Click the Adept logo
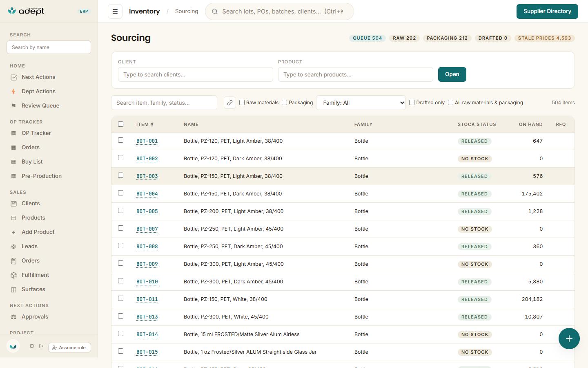Image resolution: width=588 pixels, height=368 pixels. pos(26,11)
